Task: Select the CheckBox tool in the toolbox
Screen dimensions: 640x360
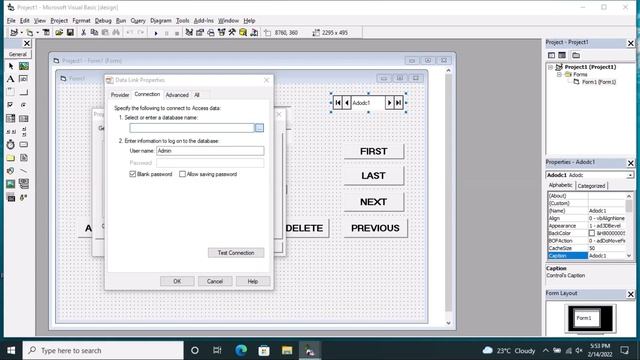Action: coord(11,105)
